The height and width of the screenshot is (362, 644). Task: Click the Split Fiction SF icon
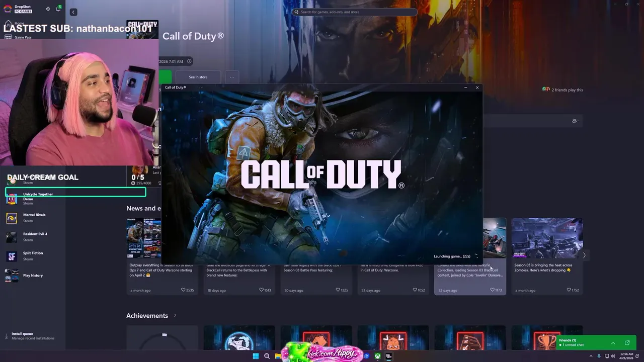coord(12,256)
